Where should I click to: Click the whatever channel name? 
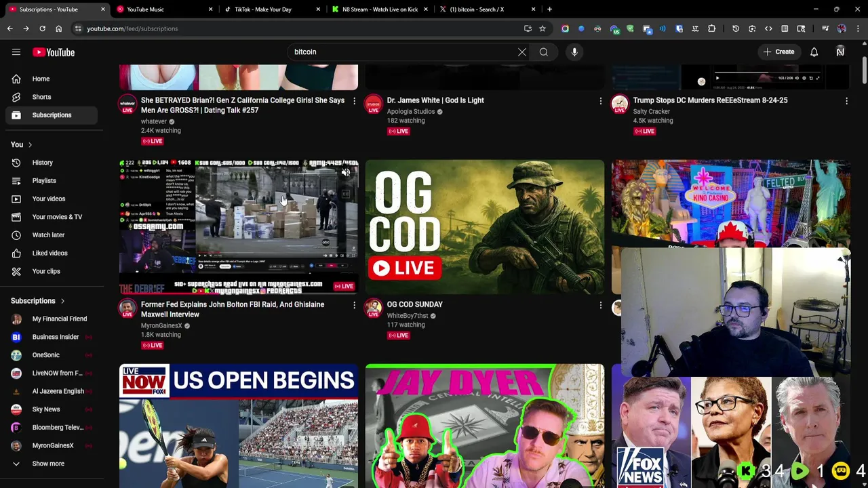coord(154,122)
